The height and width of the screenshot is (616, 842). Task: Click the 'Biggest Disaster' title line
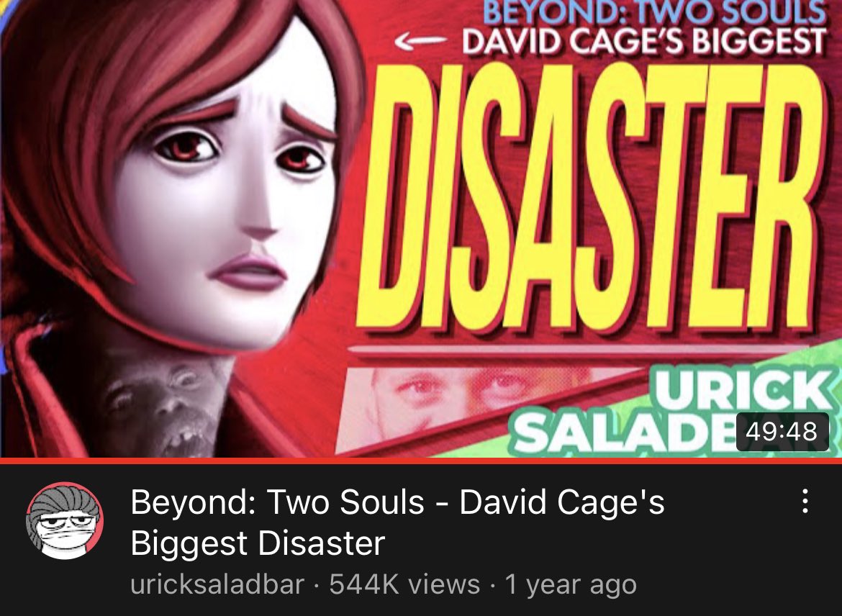(258, 543)
